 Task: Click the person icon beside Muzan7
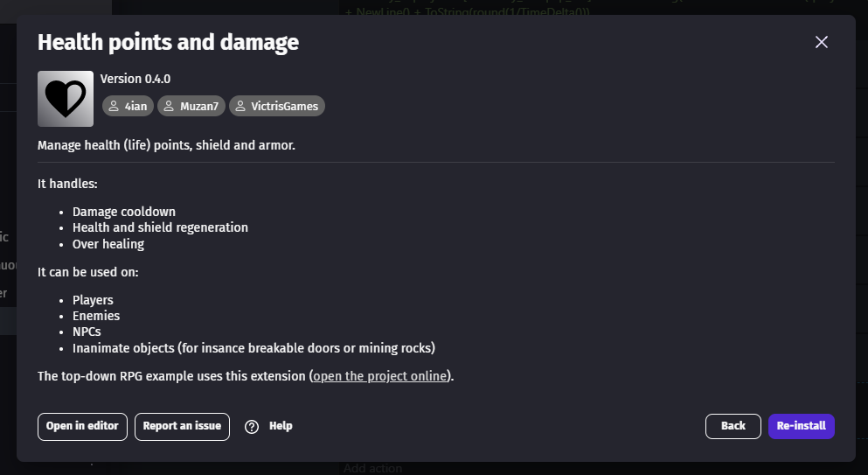point(169,106)
